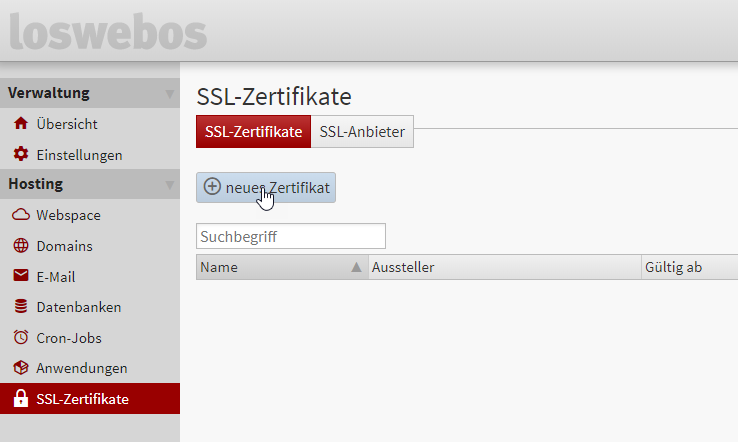This screenshot has height=442, width=738.
Task: Focus the Suchbegriff search field
Action: point(290,237)
